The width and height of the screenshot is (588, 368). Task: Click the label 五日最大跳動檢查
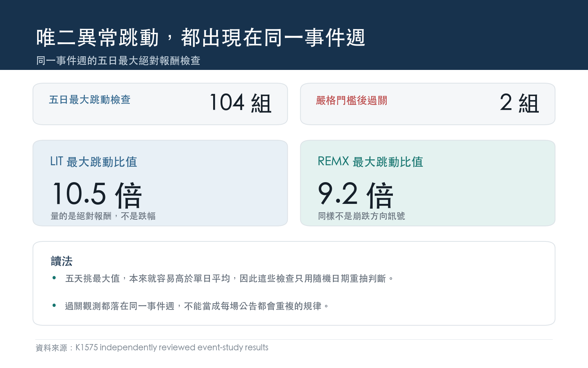[x=90, y=100]
